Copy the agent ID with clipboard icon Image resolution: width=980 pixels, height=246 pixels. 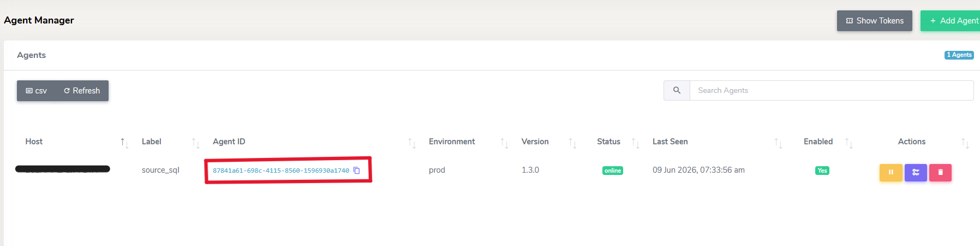point(357,171)
